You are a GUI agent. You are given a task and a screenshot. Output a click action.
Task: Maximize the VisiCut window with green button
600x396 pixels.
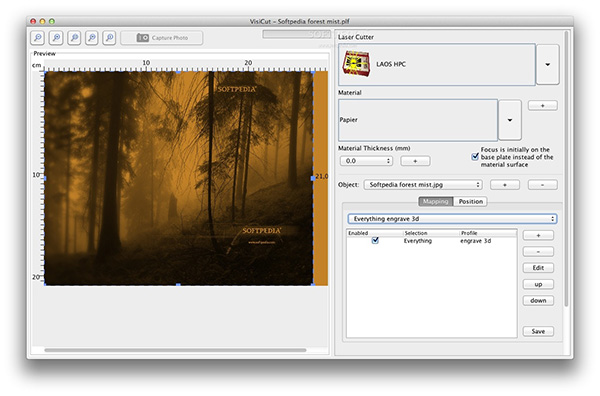coord(52,21)
